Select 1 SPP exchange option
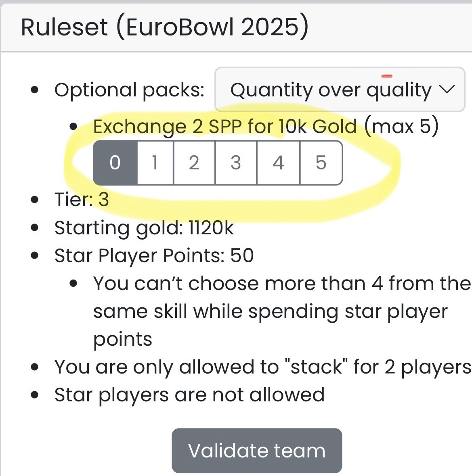Screen dimensions: 472x476 [x=155, y=163]
